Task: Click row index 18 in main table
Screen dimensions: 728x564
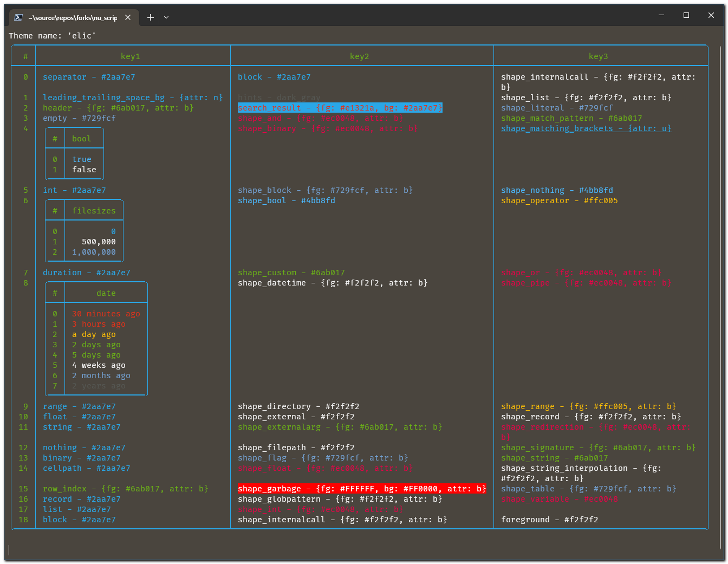Action: (23, 520)
